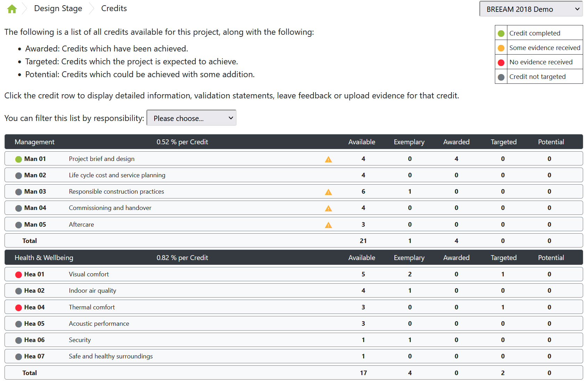Screen dimensions: 588x381
Task: Navigate to Design Stage breadcrumb
Action: tap(58, 8)
